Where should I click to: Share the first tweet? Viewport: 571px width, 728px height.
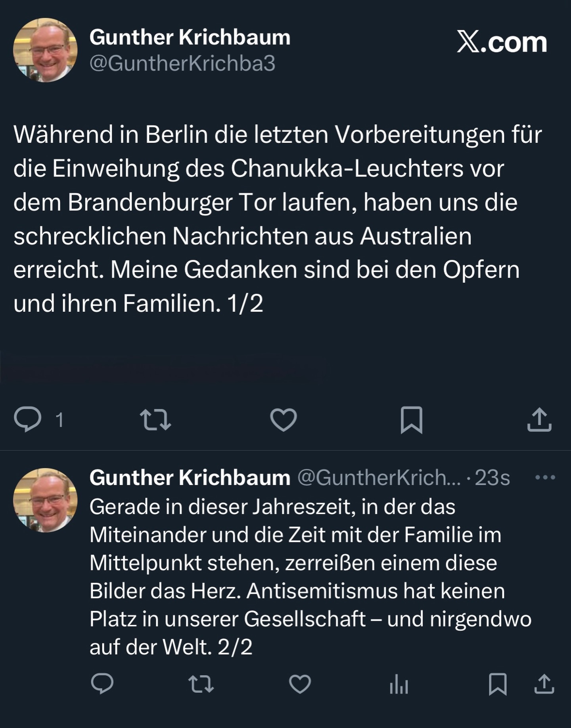pyautogui.click(x=539, y=420)
